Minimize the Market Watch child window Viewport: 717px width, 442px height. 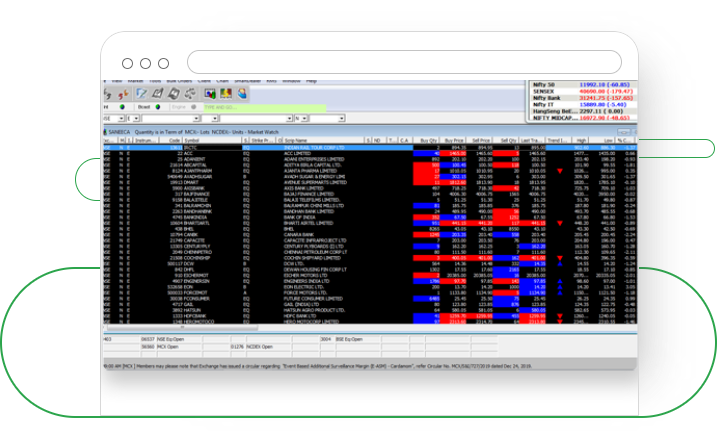(x=623, y=132)
